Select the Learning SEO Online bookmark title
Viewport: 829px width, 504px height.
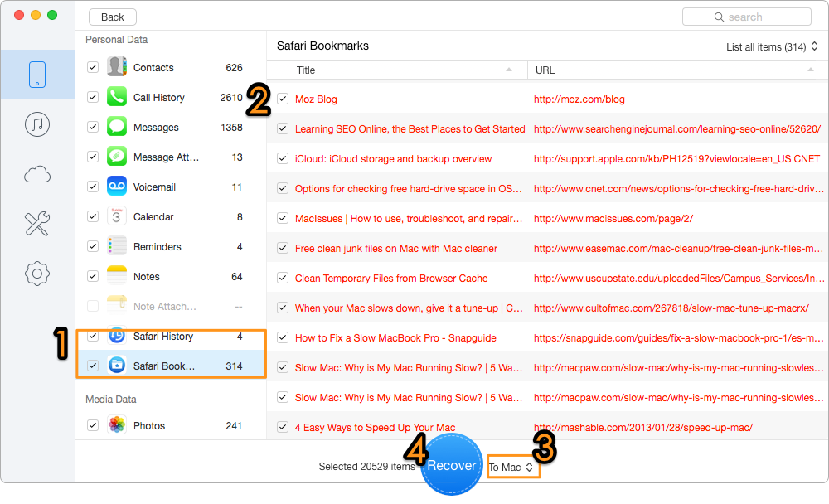[410, 129]
